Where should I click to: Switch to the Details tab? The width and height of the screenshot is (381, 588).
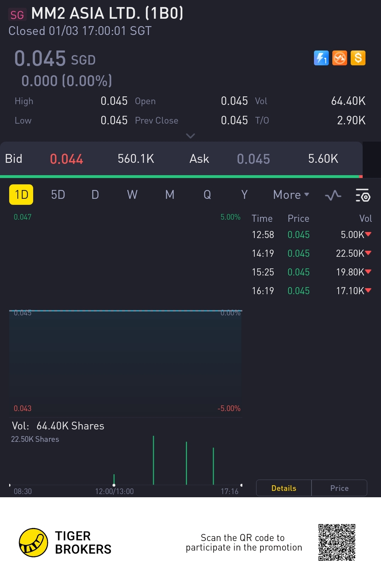[x=284, y=488]
